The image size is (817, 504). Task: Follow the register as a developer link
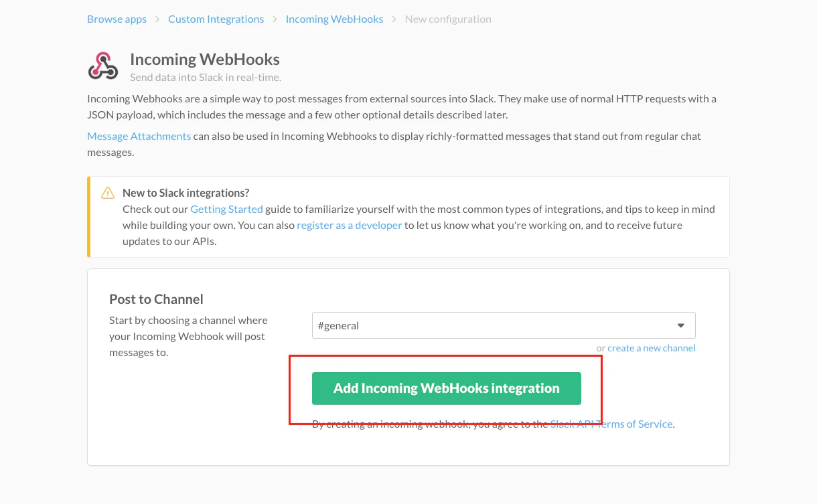350,225
